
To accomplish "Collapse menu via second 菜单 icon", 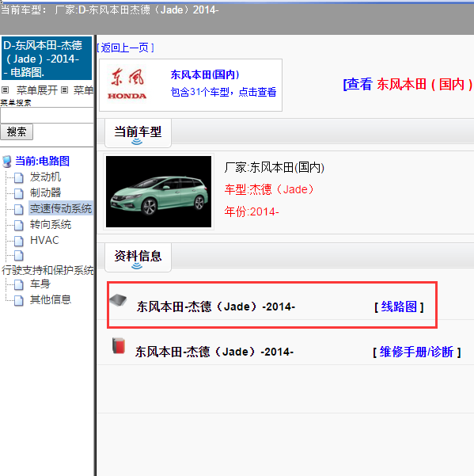I will point(64,89).
